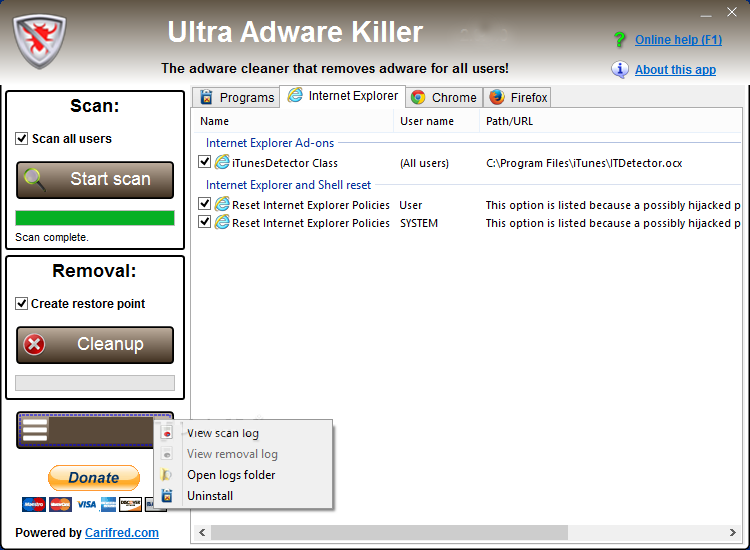This screenshot has height=550, width=750.
Task: Click the scrollbar left arrow
Action: pos(202,532)
